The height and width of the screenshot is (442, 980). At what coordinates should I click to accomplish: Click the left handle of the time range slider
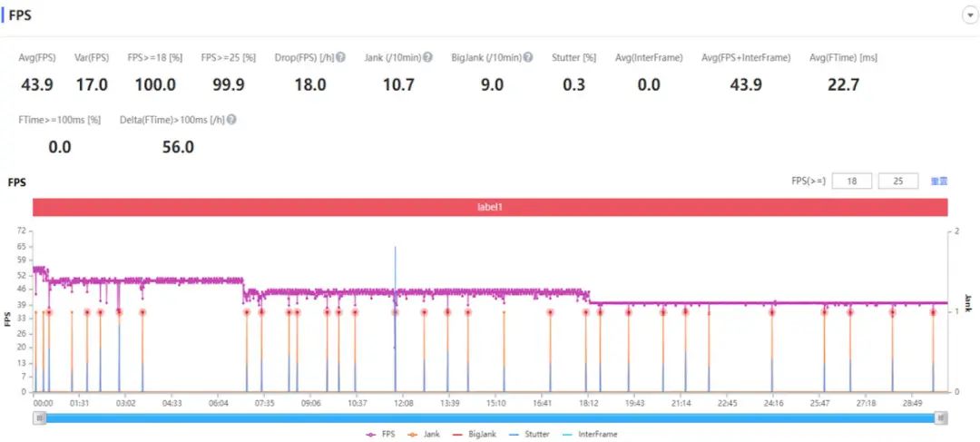[x=39, y=417]
